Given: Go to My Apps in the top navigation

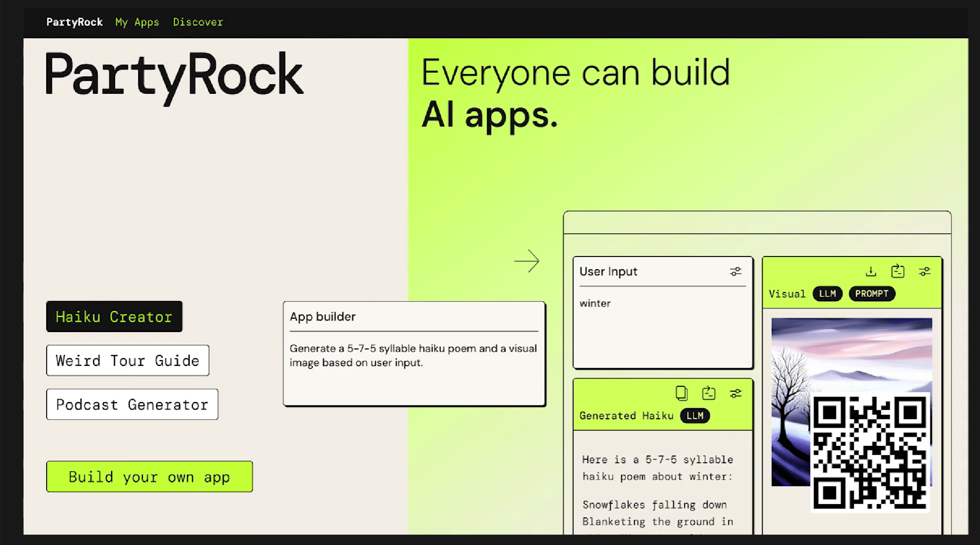Looking at the screenshot, I should click(x=137, y=22).
